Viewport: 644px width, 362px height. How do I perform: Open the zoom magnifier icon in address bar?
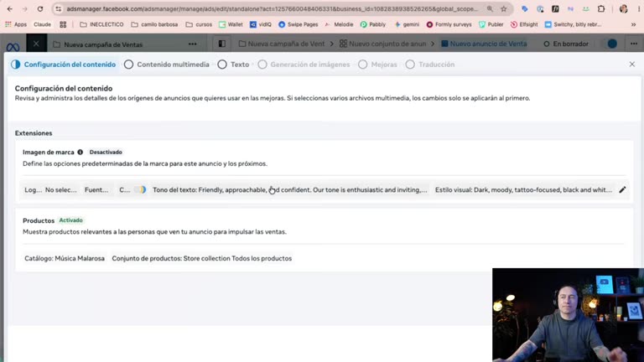[490, 8]
